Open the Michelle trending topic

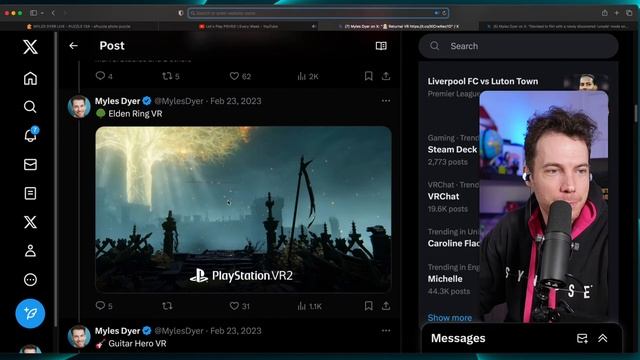click(x=445, y=279)
